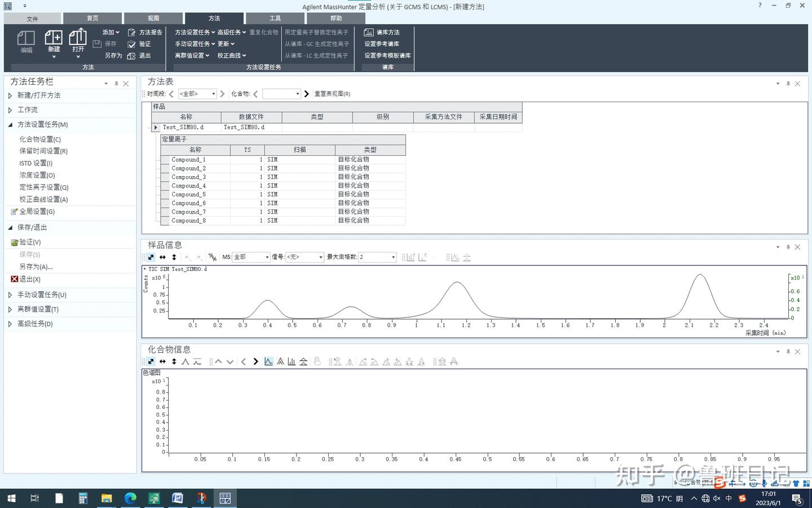Click the peak annotation icon in 化合物信息 toolbar
Image resolution: width=812 pixels, height=508 pixels.
[x=185, y=361]
